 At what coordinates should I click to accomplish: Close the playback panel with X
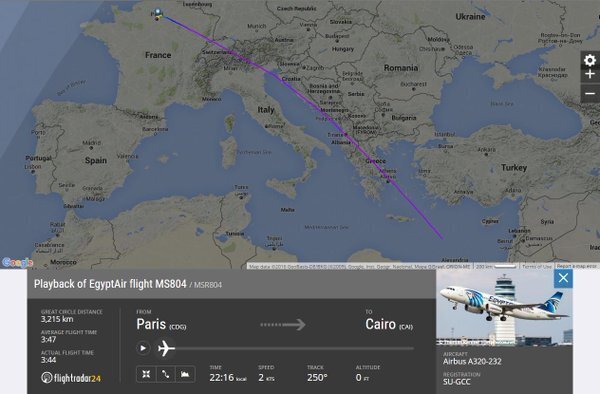pyautogui.click(x=563, y=278)
